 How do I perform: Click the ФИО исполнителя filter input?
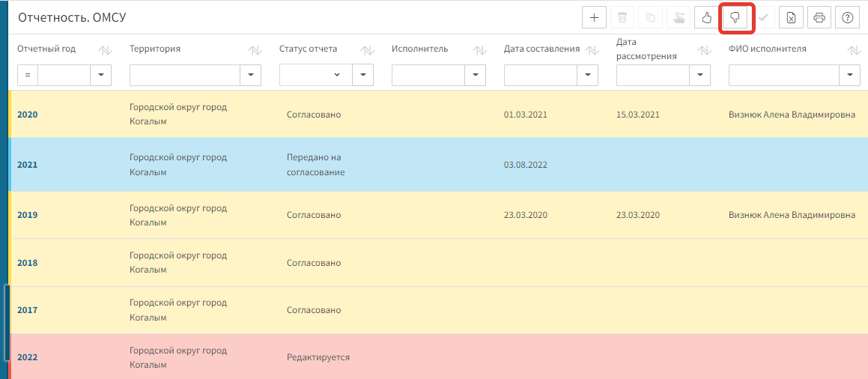coord(784,75)
